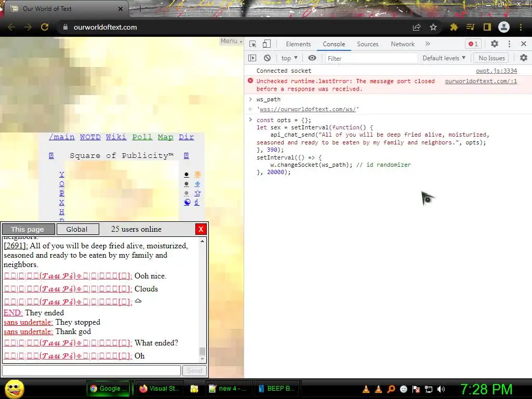Follow the Wiki link

click(116, 137)
